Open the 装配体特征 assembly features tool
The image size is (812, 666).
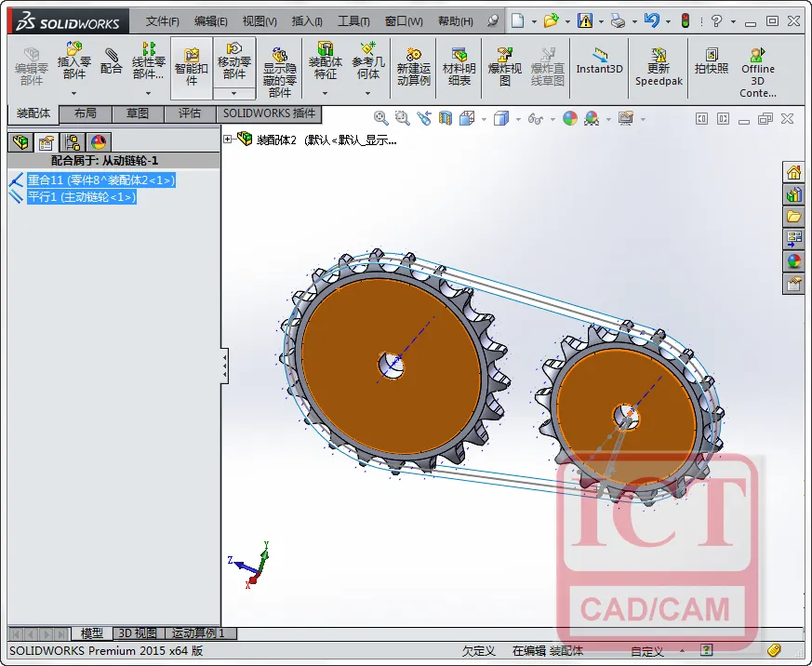click(326, 61)
